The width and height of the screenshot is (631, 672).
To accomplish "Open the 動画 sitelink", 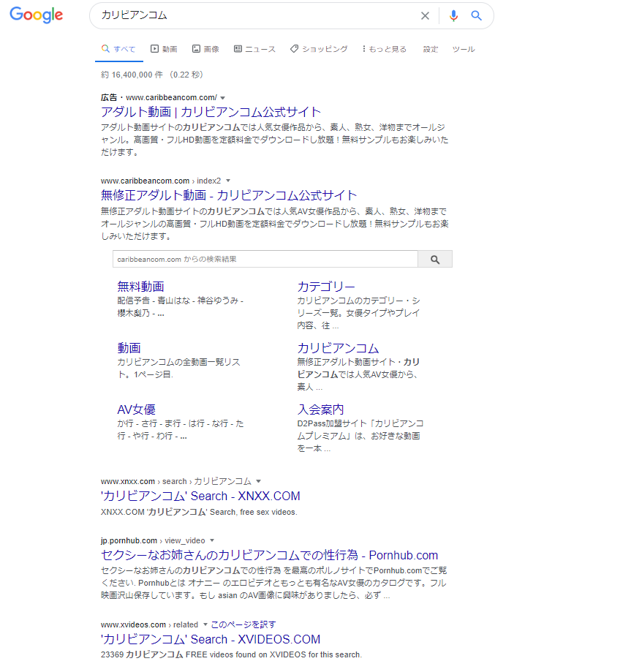I will pyautogui.click(x=129, y=347).
